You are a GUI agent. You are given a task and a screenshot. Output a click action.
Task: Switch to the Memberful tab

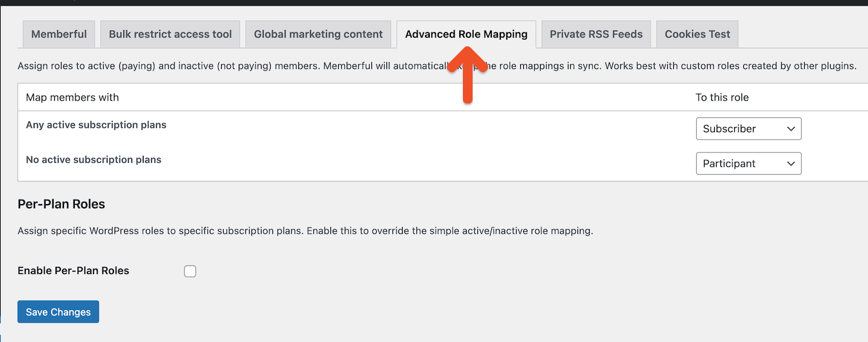click(59, 34)
